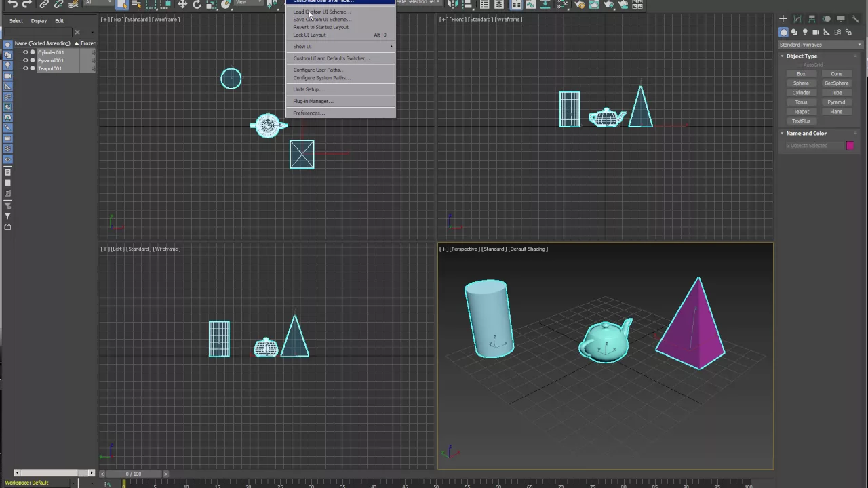Open the Create tab plus icon
This screenshot has height=488, width=868.
783,18
